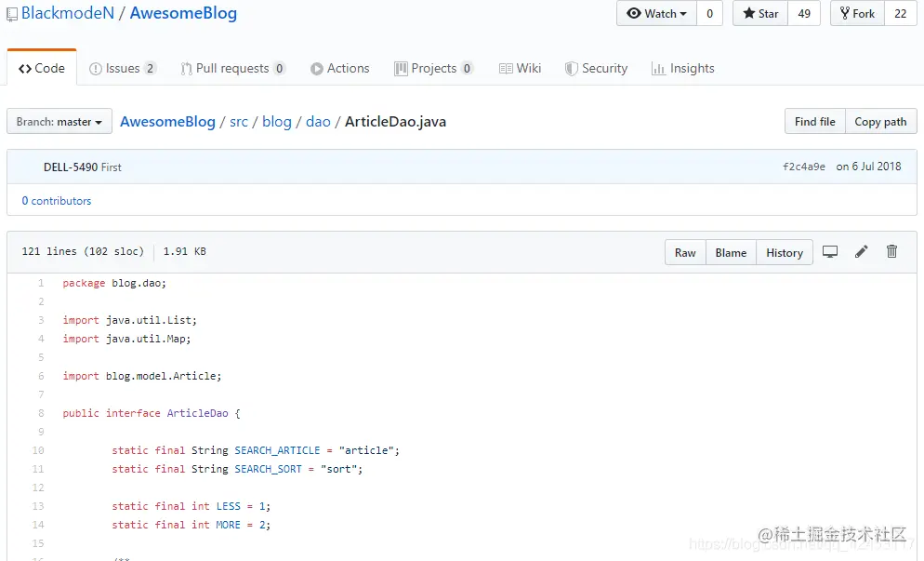Open the commit message First
The image size is (924, 561).
click(x=111, y=167)
